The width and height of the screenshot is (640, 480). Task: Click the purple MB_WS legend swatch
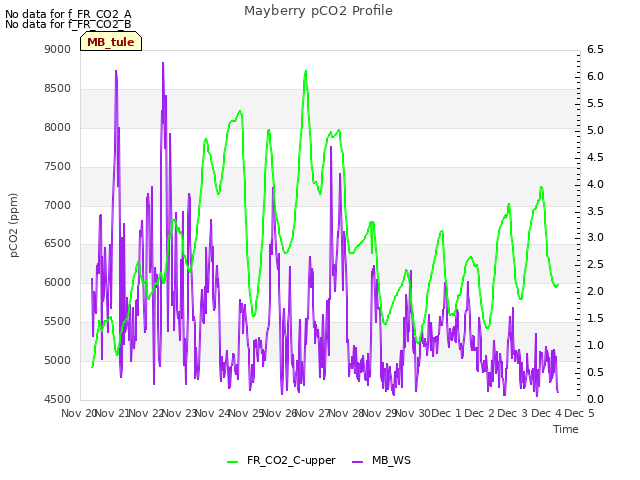click(357, 461)
